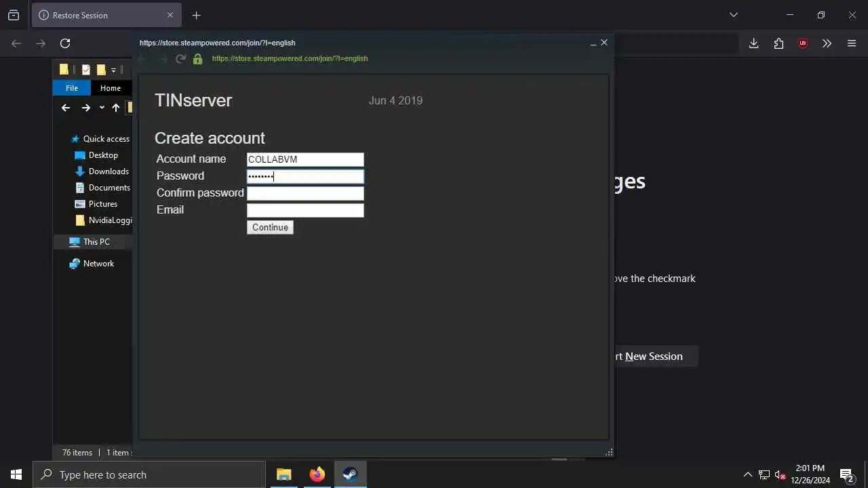Screen dimensions: 868x488
Task: Click the taskbar search box
Action: pos(149,474)
